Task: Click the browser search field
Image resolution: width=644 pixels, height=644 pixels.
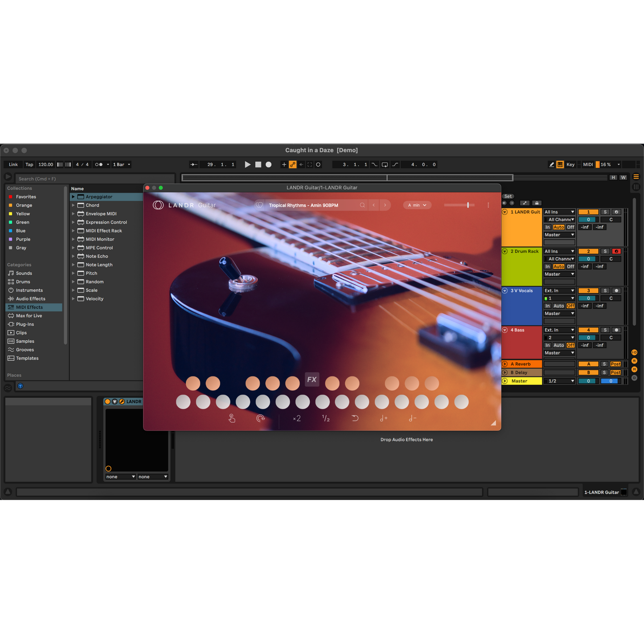Action: pyautogui.click(x=94, y=178)
